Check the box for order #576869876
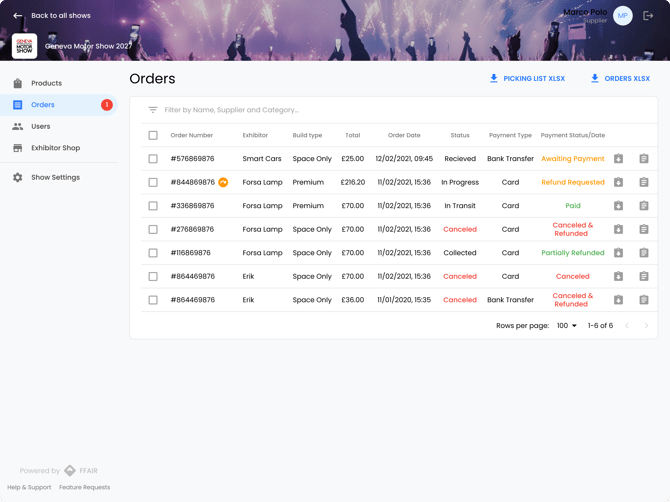 coord(153,159)
